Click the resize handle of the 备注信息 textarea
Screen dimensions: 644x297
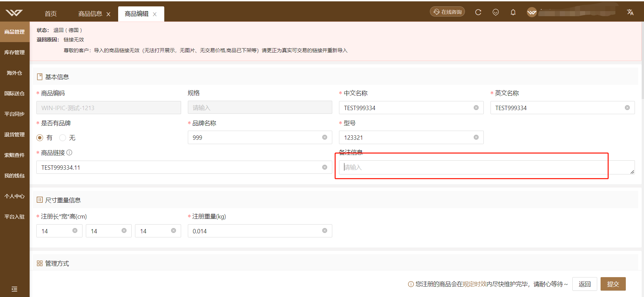(632, 172)
